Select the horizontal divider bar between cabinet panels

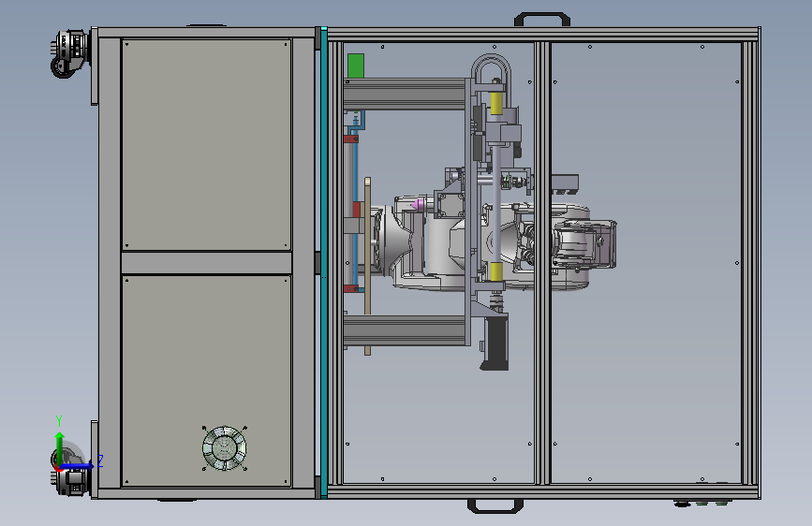pos(207,263)
